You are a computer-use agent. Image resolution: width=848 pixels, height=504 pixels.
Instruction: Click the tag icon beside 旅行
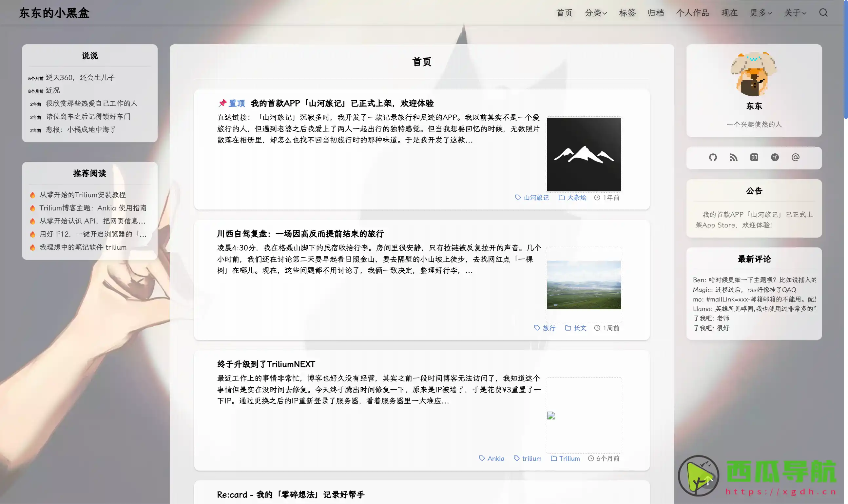[x=537, y=328]
